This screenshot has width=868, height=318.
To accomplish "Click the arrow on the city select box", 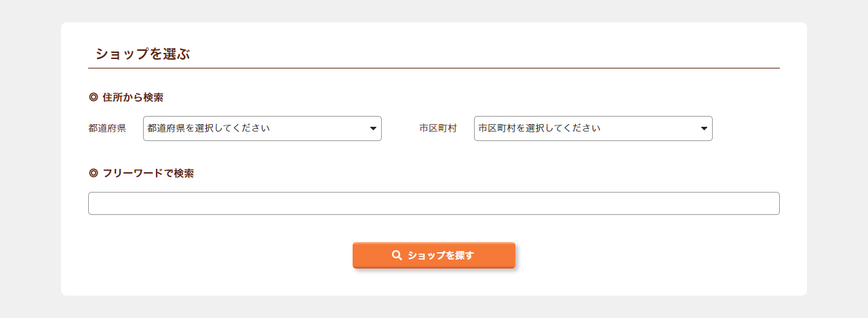I will tap(704, 128).
